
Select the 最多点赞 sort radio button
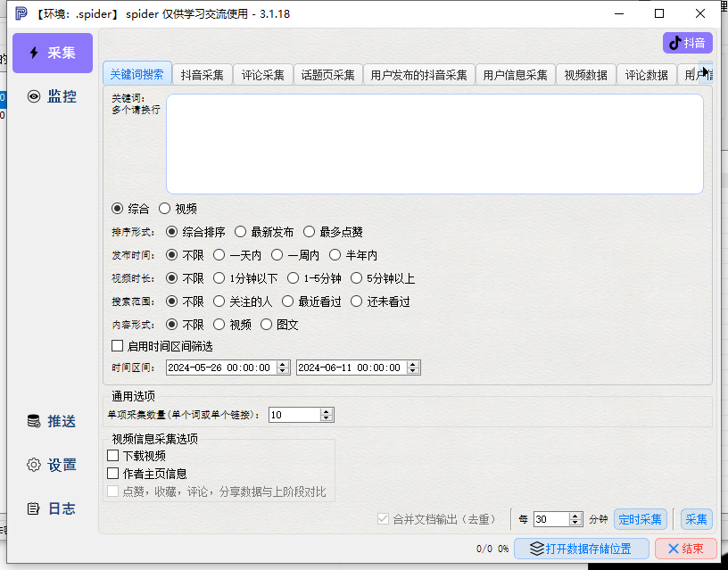tap(310, 232)
